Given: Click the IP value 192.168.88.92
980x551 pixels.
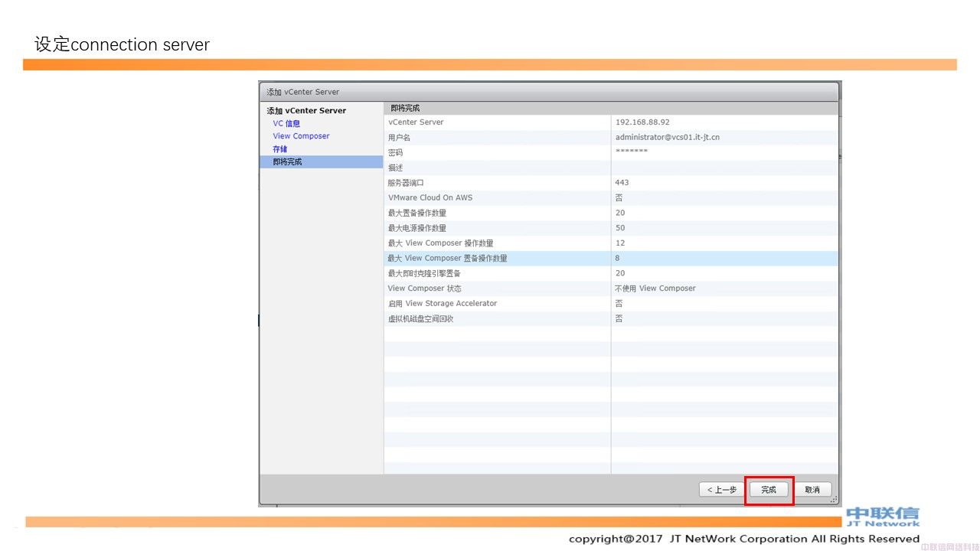Looking at the screenshot, I should [x=642, y=122].
